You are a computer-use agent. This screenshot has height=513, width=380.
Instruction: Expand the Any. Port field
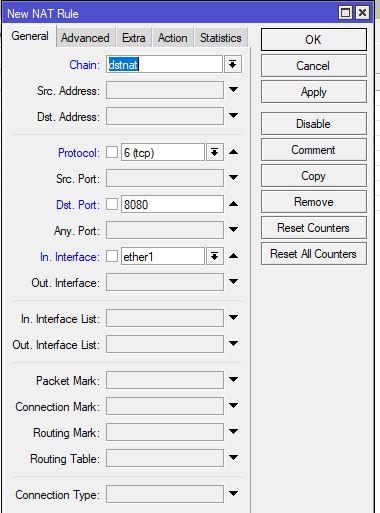[x=233, y=229]
